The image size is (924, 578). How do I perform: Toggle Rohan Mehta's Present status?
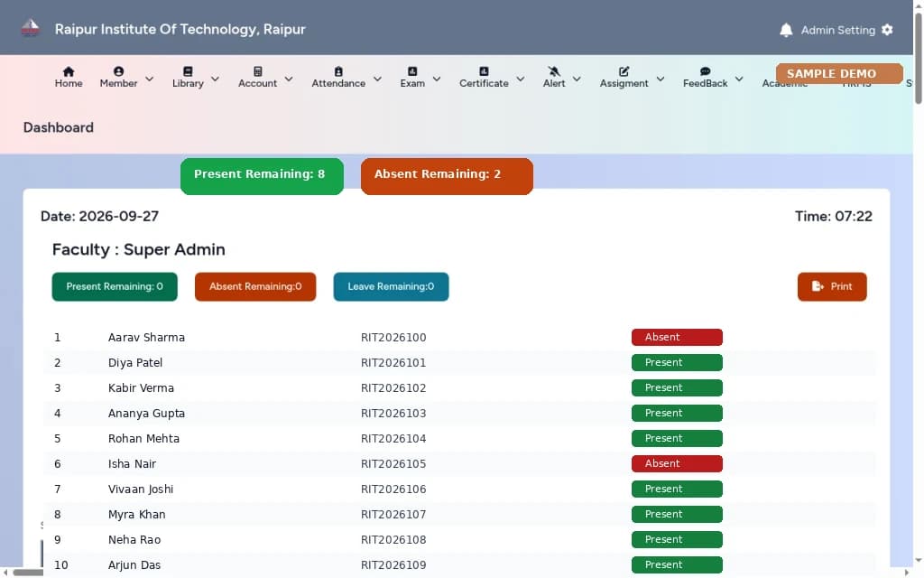coord(677,439)
